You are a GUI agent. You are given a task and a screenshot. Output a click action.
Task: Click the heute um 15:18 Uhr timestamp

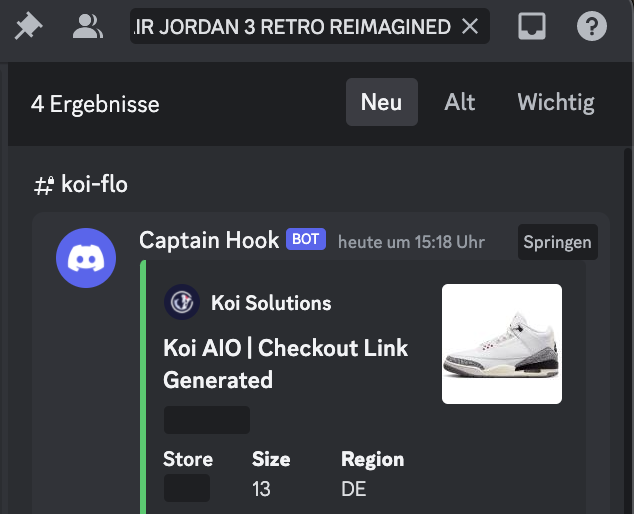(x=411, y=242)
